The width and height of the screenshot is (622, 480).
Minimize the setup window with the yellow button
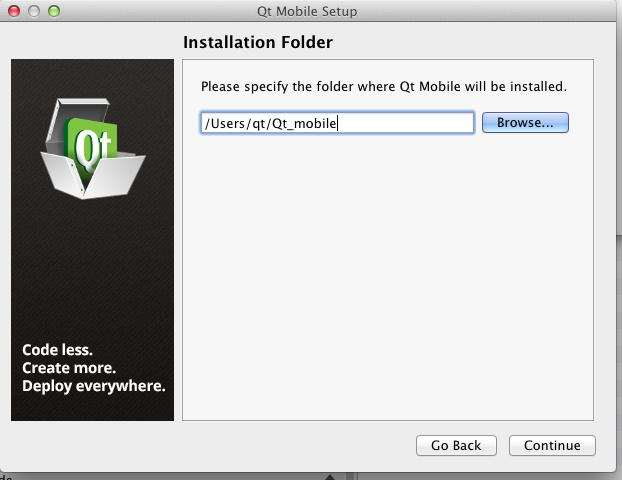point(34,11)
